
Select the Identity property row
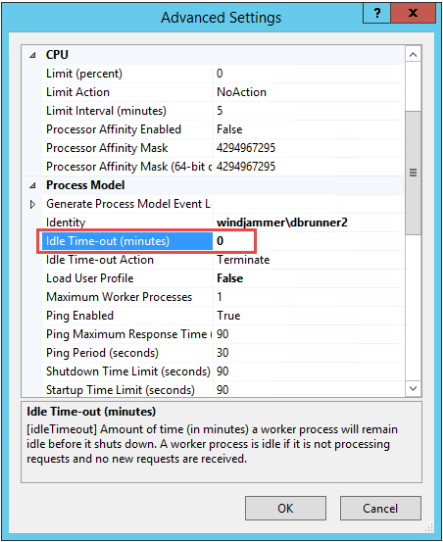[223, 222]
